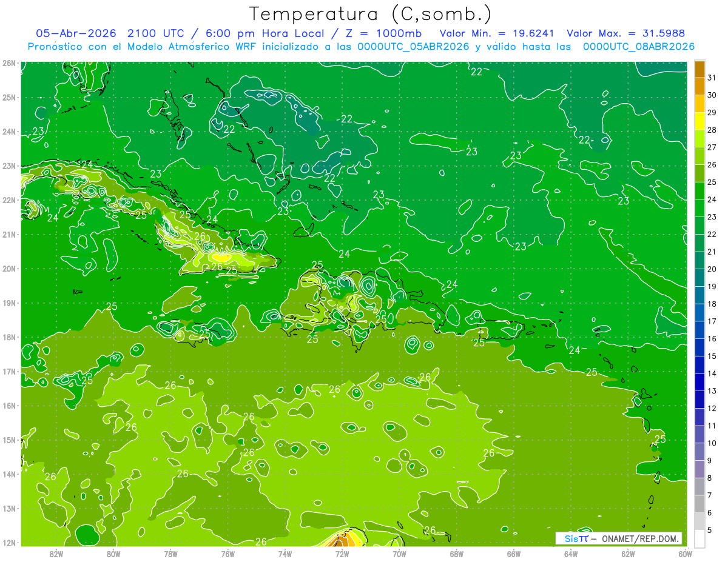Viewport: 728px width, 562px height.
Task: Click the Valor Min. = 19.6241 readout
Action: [498, 33]
